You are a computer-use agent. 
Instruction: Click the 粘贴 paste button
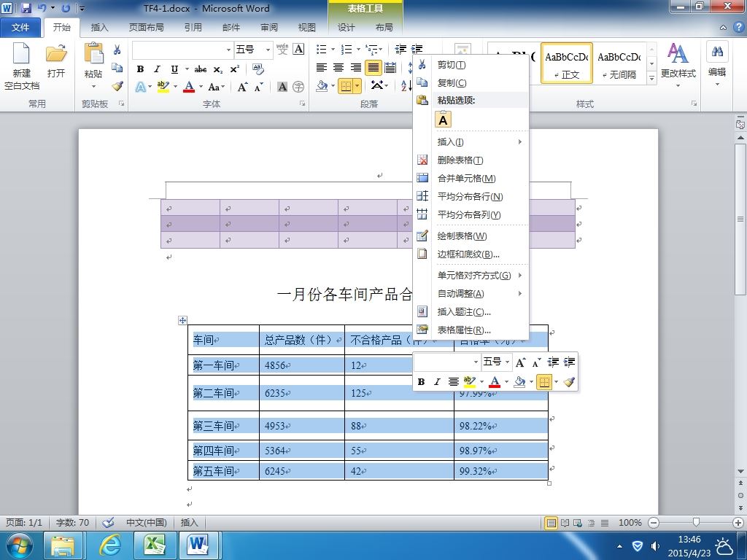(x=93, y=60)
